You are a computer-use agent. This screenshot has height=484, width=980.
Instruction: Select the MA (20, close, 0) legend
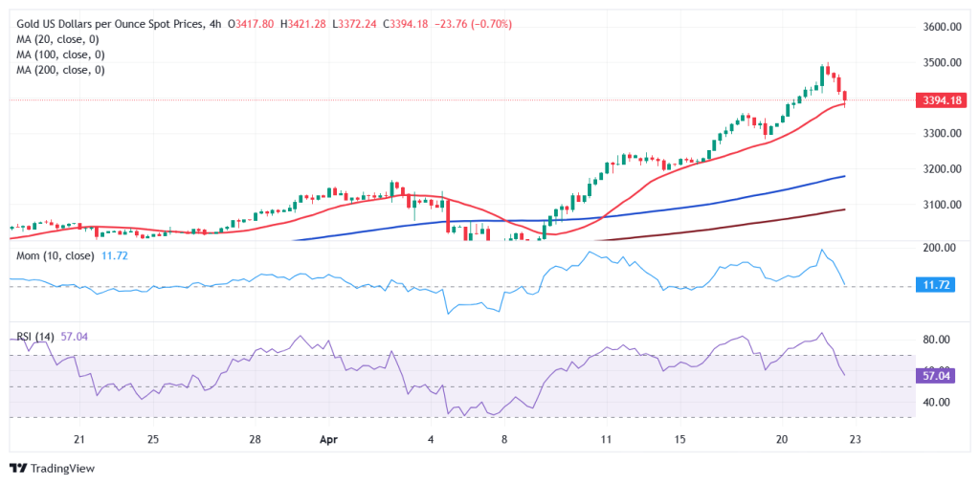(57, 39)
